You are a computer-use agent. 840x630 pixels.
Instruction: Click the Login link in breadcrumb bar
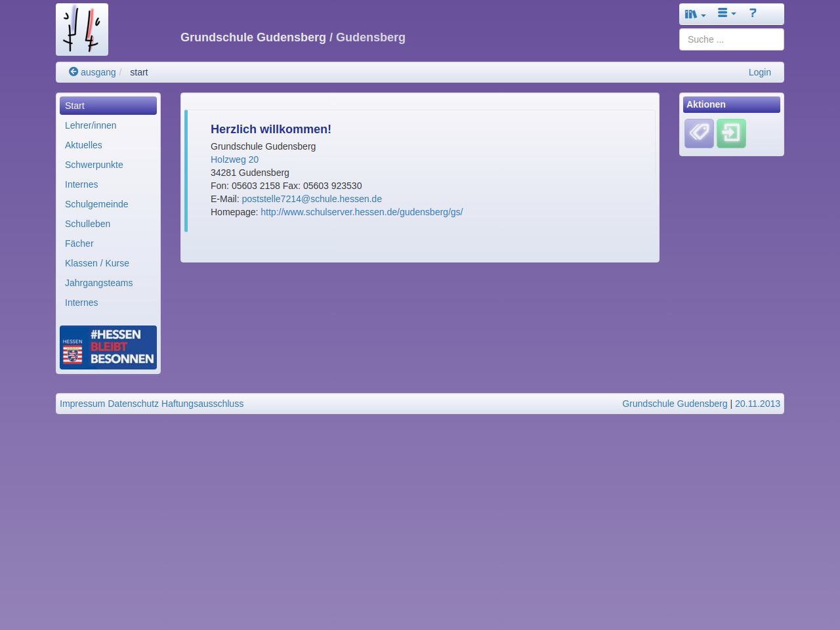(759, 72)
